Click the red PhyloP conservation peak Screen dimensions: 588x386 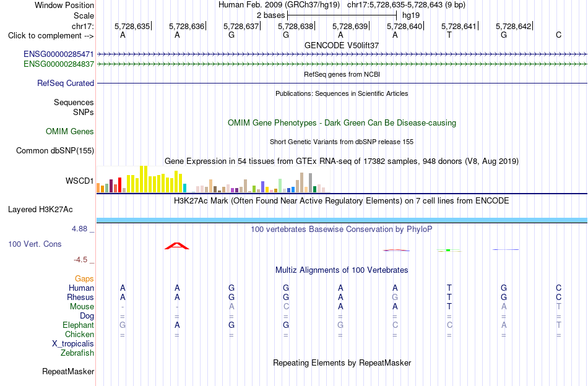[x=177, y=246]
